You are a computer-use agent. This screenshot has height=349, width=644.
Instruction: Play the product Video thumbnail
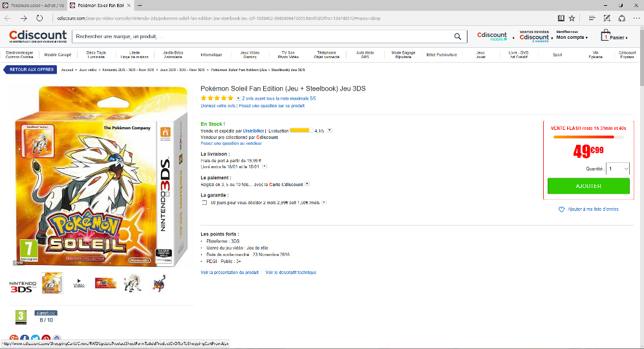79,283
